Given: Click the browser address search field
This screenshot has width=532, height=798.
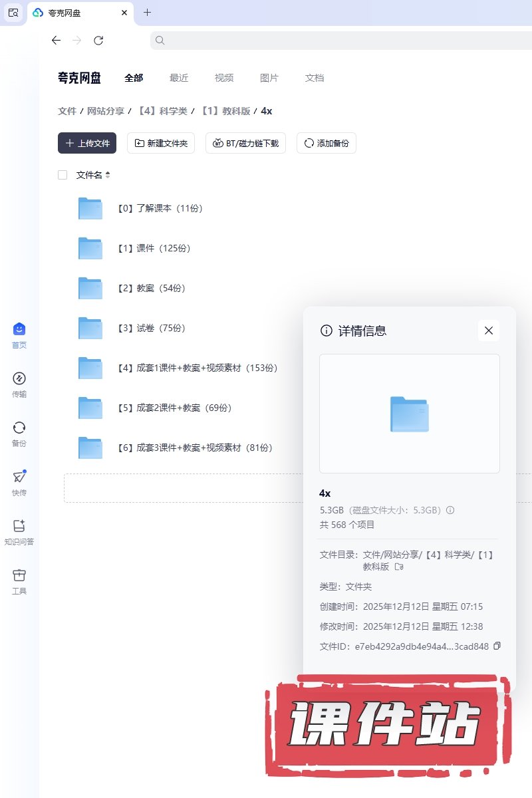Looking at the screenshot, I should click(x=332, y=41).
